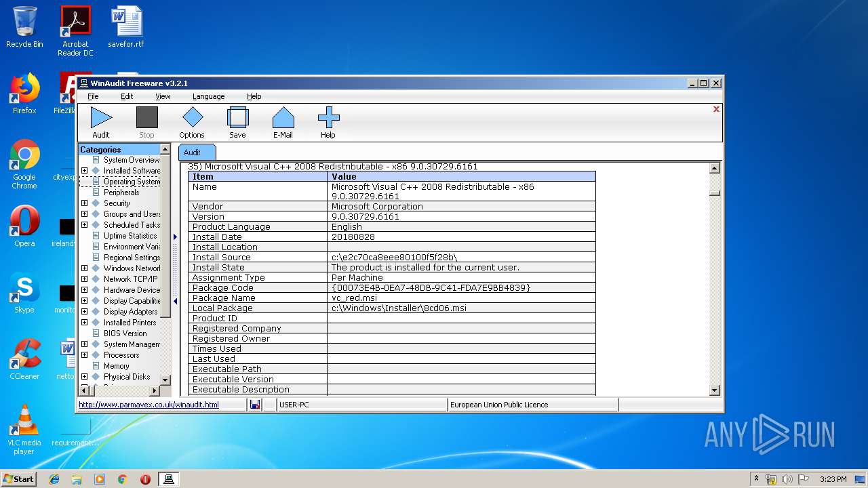Launch the VLC media player desktop shortcut
This screenshot has height=488, width=868.
pyautogui.click(x=24, y=430)
